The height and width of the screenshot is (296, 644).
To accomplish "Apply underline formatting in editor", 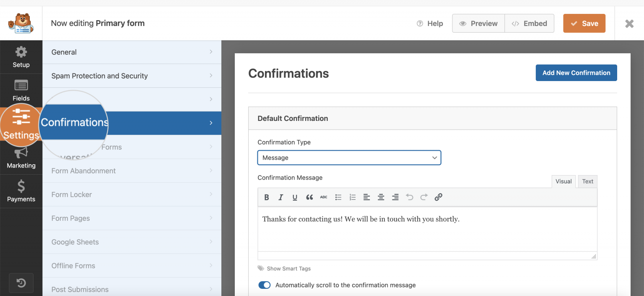I will coord(295,197).
